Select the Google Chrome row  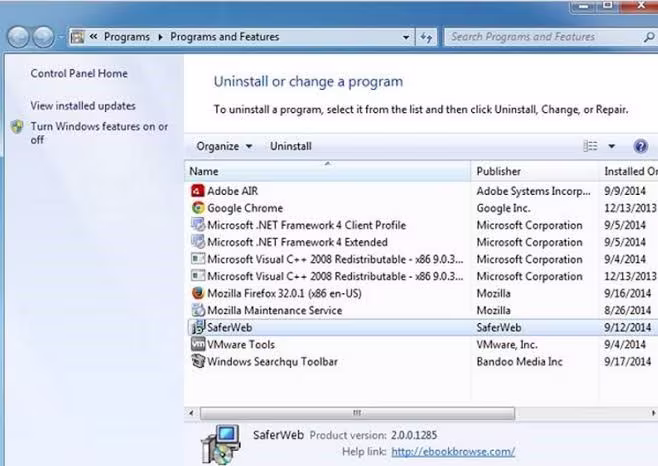click(421, 208)
